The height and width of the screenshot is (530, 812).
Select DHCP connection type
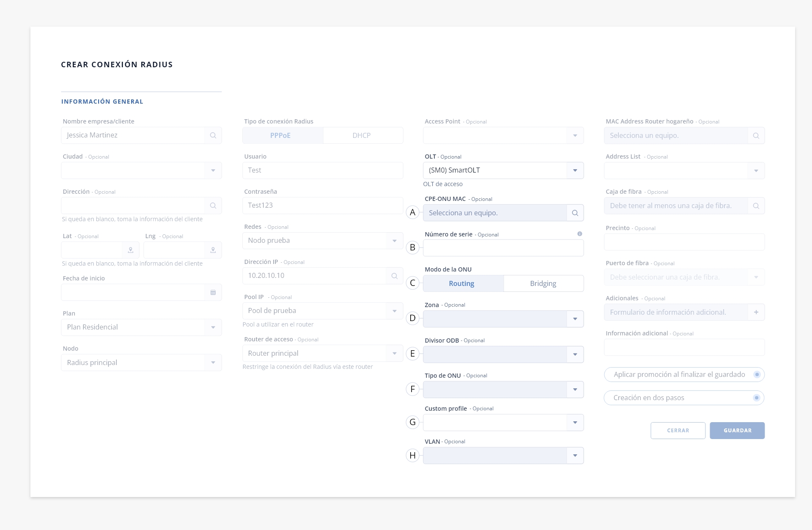click(363, 135)
